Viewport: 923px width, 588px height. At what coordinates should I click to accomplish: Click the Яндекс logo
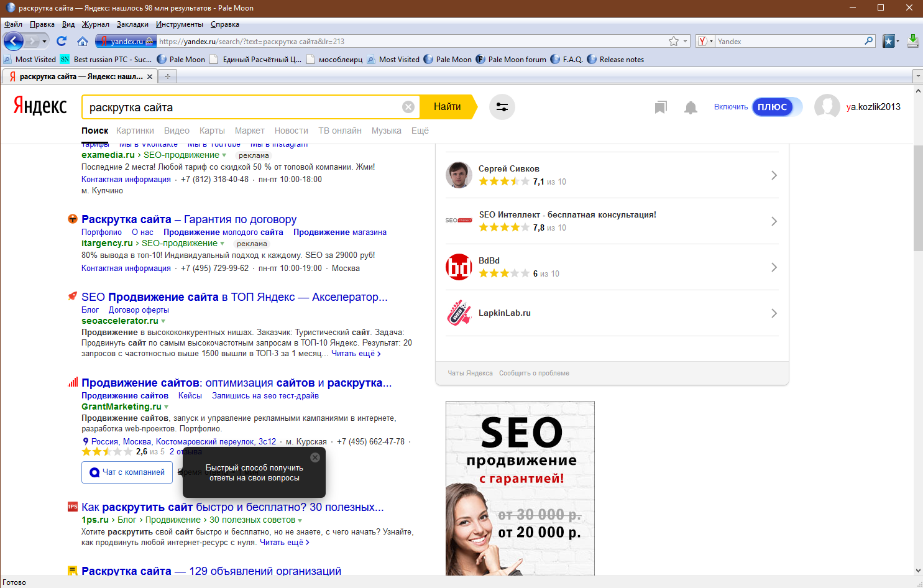(40, 106)
